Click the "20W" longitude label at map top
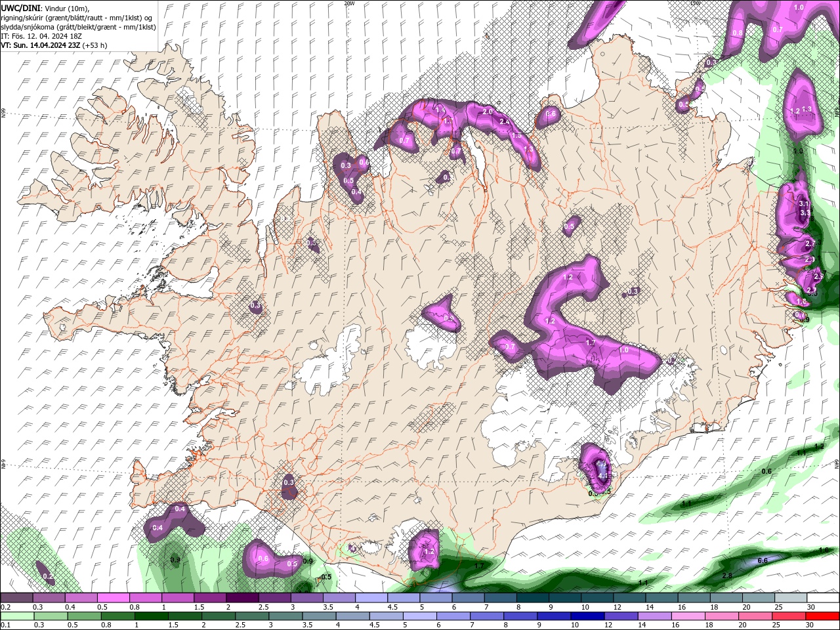Screen dimensions: 840x630 click(x=349, y=3)
